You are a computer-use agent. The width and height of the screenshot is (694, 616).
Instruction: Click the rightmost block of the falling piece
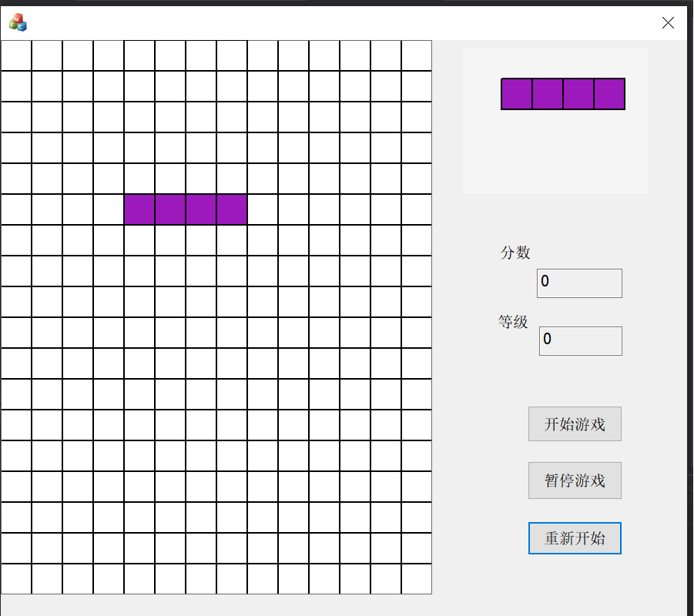[232, 209]
